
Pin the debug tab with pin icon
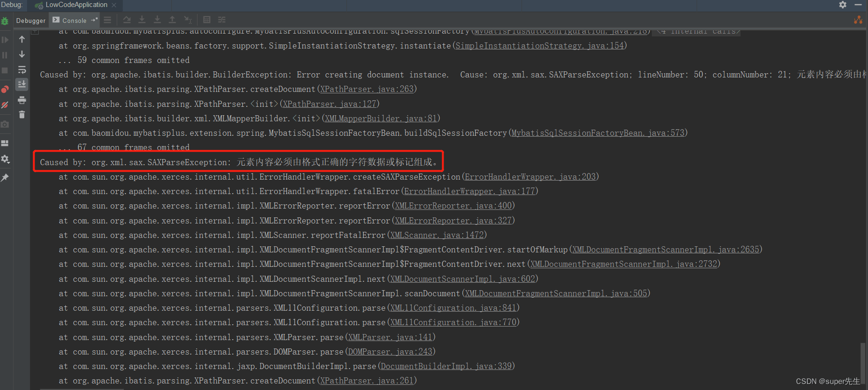pos(5,178)
